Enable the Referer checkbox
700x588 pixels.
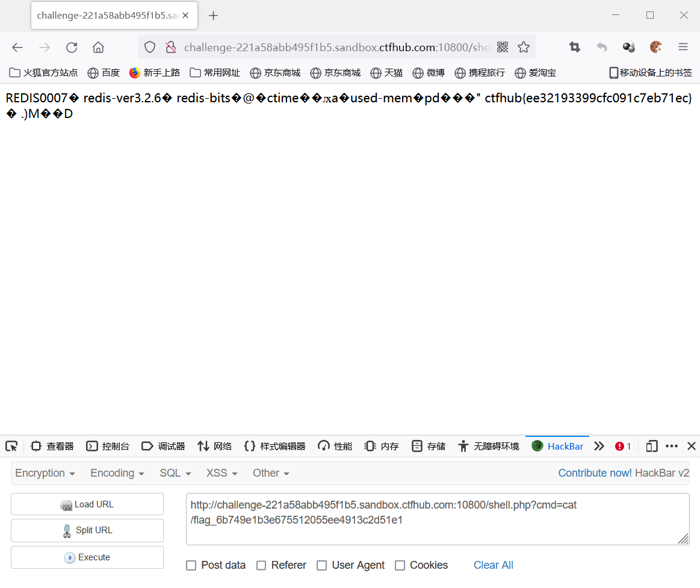pyautogui.click(x=261, y=565)
